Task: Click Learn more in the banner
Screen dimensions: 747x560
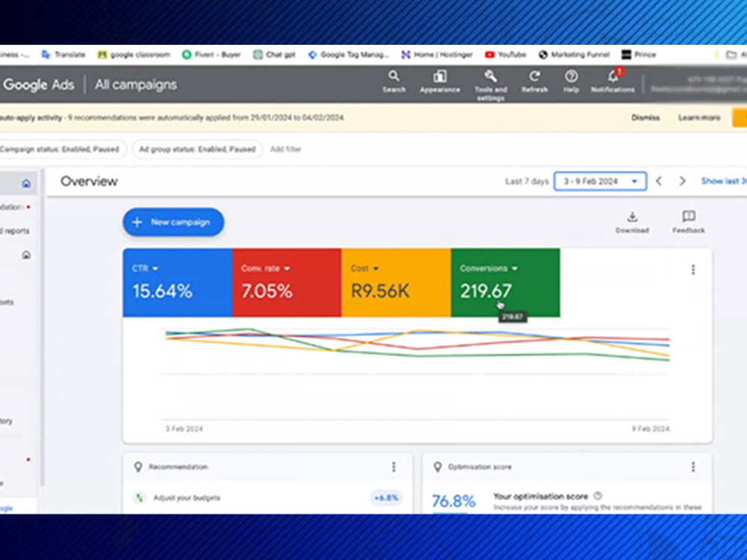Action: tap(699, 118)
